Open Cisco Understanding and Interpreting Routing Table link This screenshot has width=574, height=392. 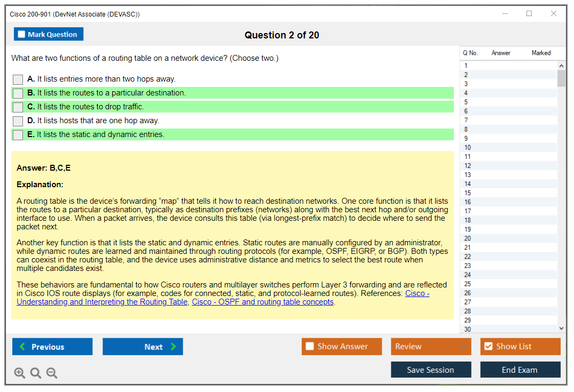pos(102,302)
